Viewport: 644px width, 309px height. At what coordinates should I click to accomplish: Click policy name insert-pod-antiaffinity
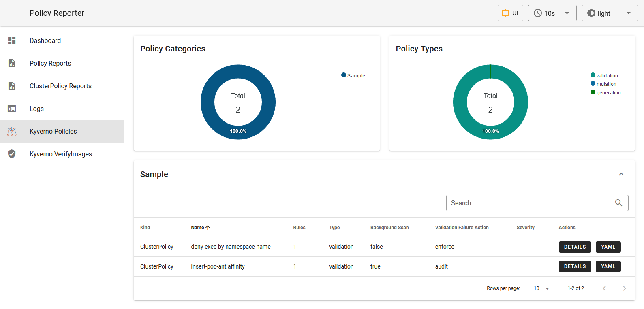(x=218, y=266)
